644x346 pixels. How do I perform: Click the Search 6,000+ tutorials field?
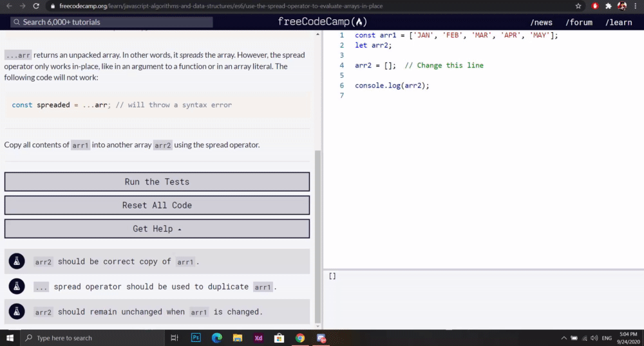pyautogui.click(x=111, y=22)
